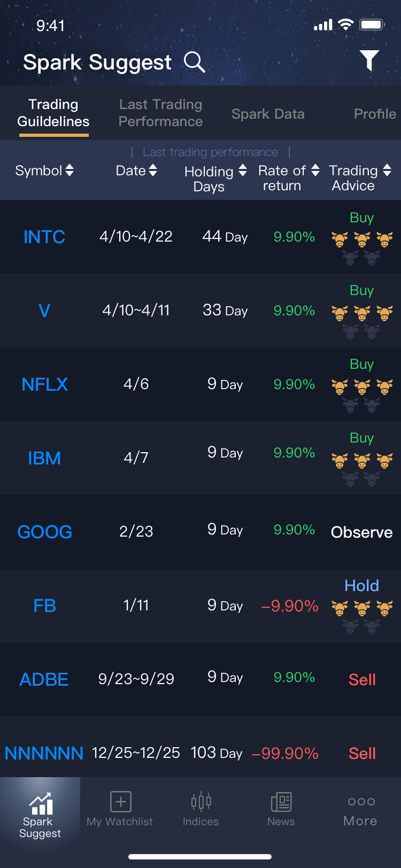401x868 pixels.
Task: Select the FB stock row
Action: tap(200, 606)
